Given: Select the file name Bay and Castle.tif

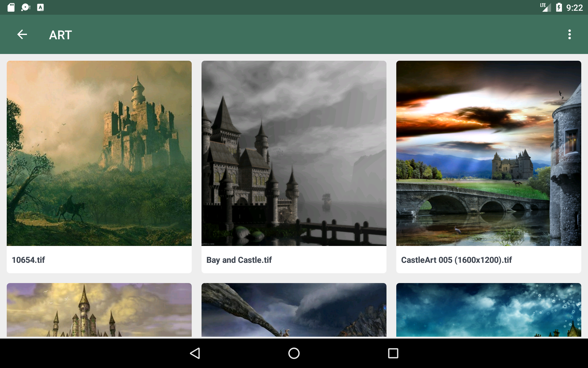Looking at the screenshot, I should coord(239,260).
